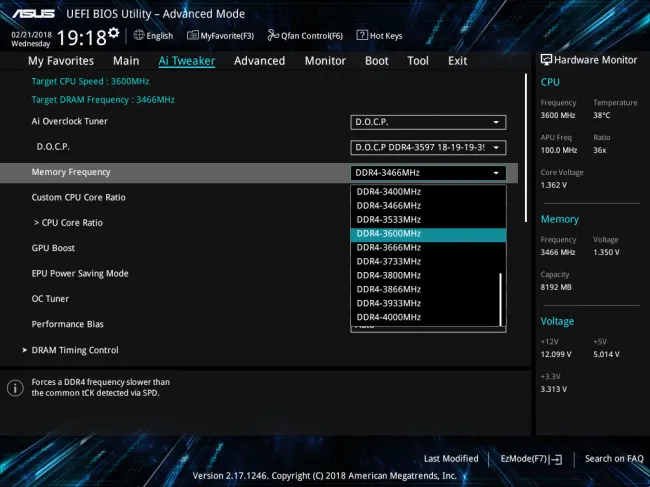Choose DDR4-3466MHz option in list
The width and height of the screenshot is (650, 487).
pos(428,206)
